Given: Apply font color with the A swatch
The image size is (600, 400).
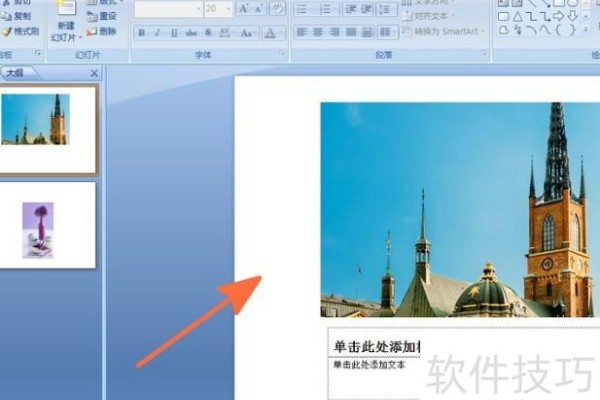Looking at the screenshot, I should click(270, 33).
